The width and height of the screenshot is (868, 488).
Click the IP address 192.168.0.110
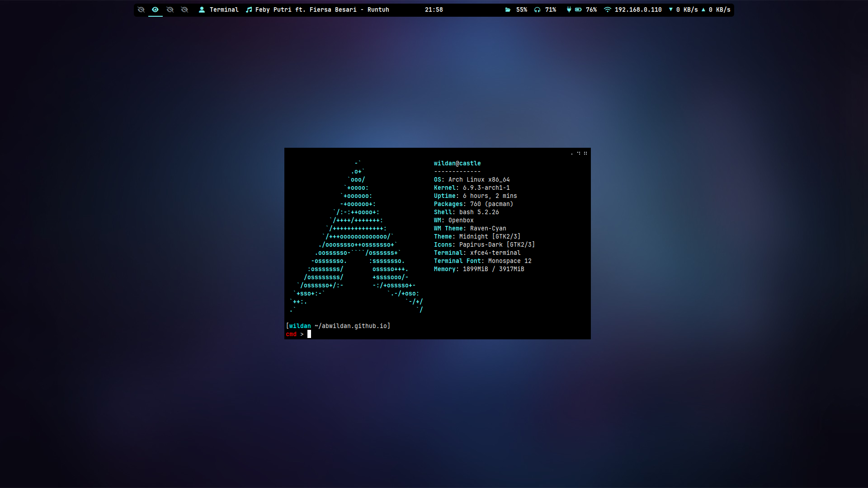click(x=638, y=9)
